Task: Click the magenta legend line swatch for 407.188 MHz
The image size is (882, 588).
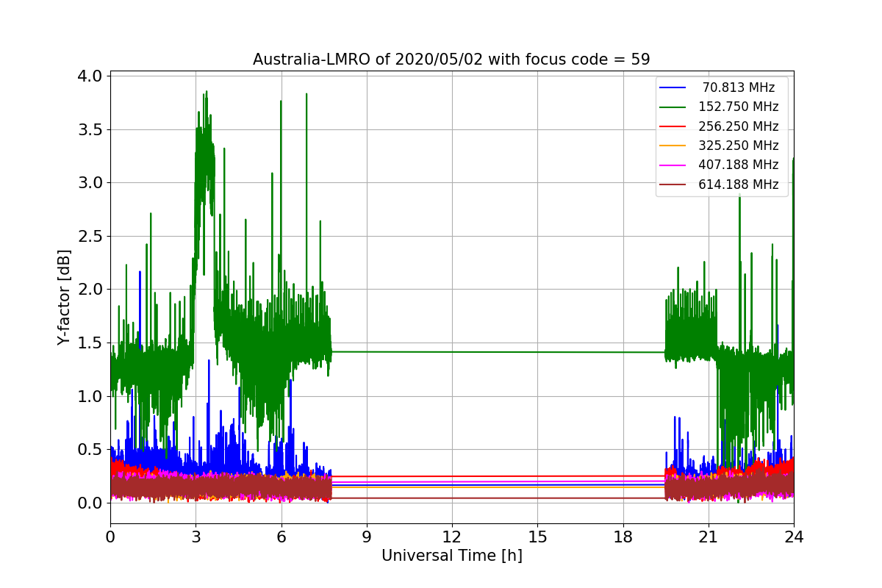Action: click(673, 165)
